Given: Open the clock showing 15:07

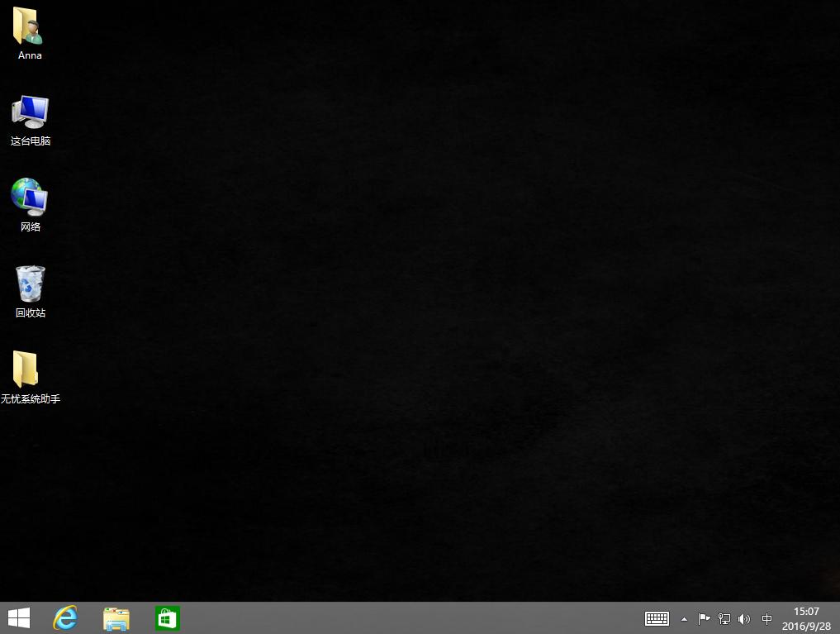Looking at the screenshot, I should pos(806,612).
